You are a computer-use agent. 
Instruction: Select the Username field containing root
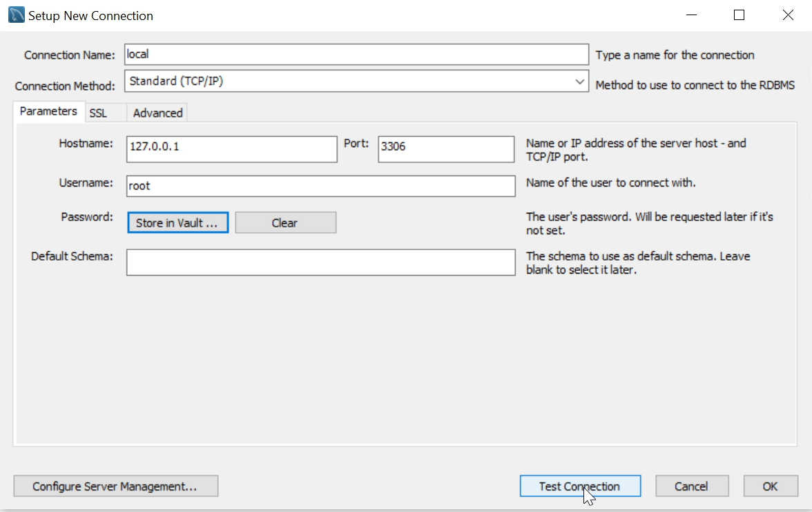(x=320, y=186)
